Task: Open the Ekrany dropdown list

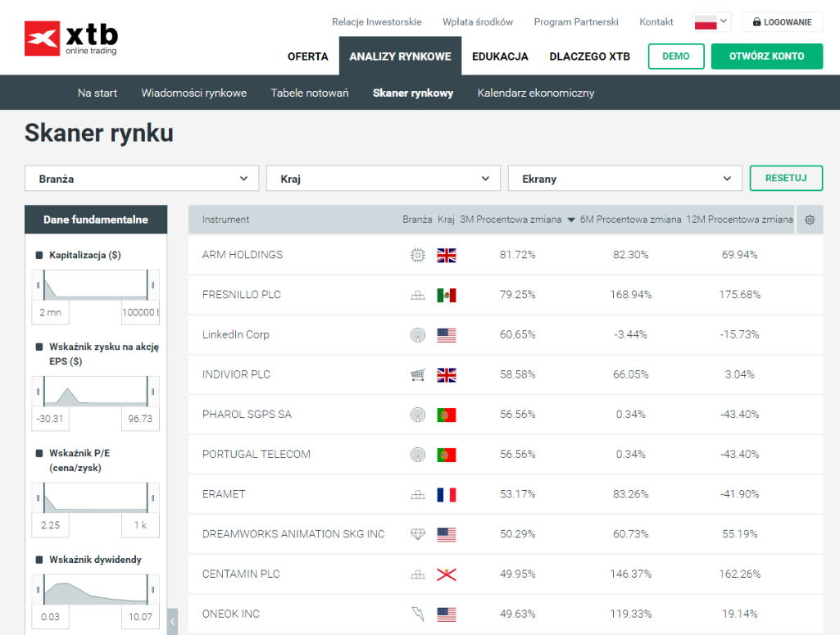Action: pos(624,179)
